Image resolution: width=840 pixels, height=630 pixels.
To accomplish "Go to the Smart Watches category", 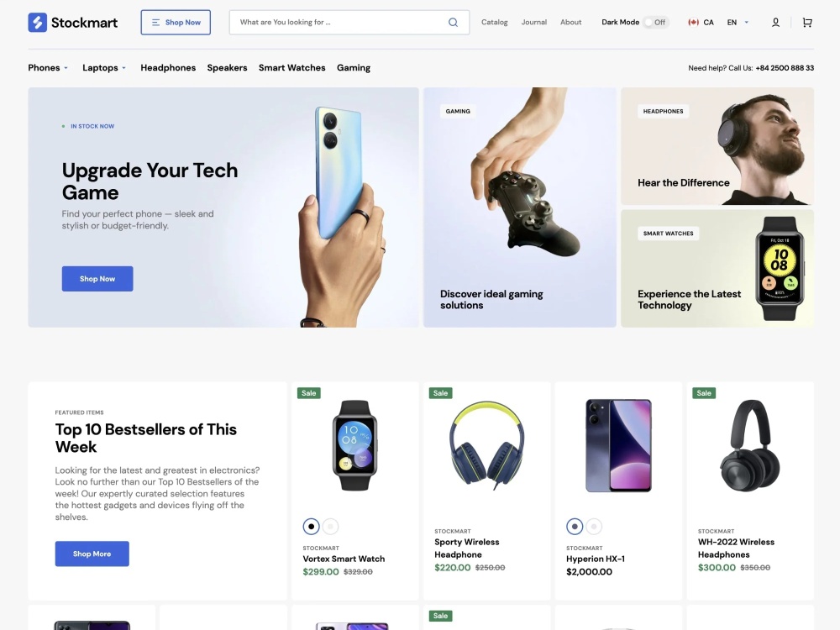I will click(x=292, y=68).
